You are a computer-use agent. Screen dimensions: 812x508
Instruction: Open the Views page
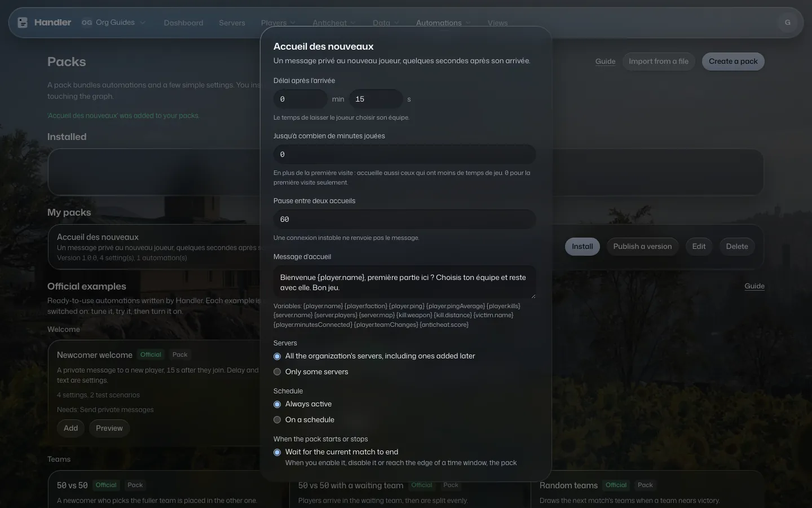(497, 23)
